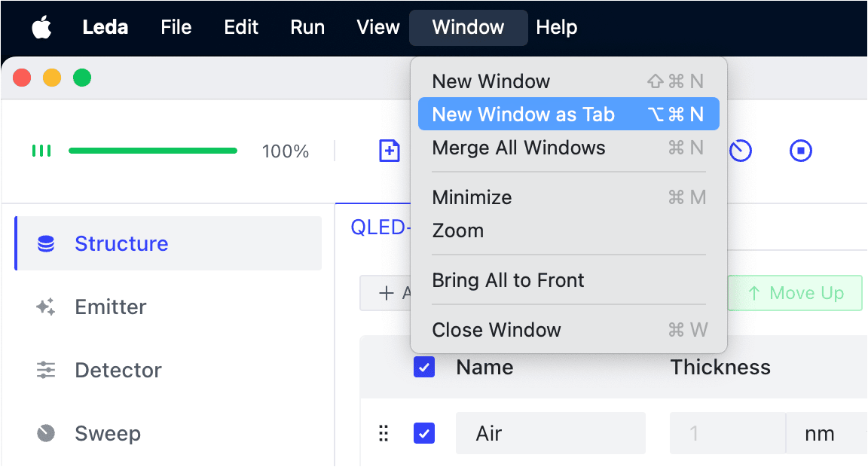Choose Close Window menu entry
This screenshot has width=868, height=467.
pos(569,330)
